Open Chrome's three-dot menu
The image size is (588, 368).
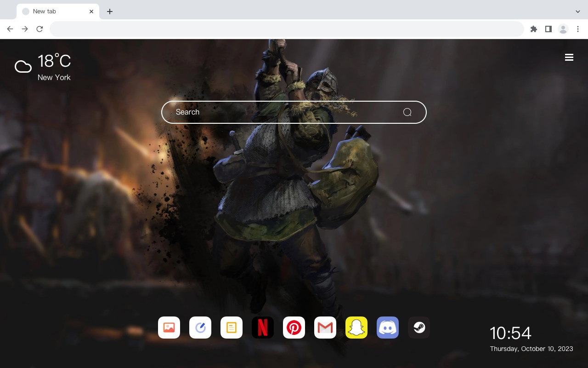tap(578, 29)
